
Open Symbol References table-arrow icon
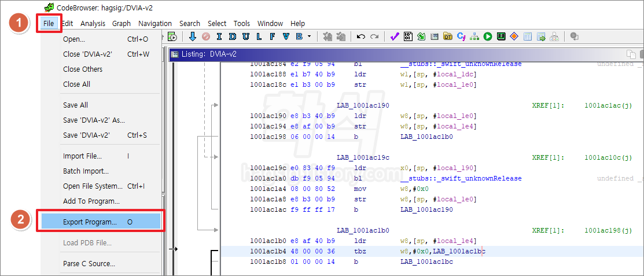(x=541, y=36)
